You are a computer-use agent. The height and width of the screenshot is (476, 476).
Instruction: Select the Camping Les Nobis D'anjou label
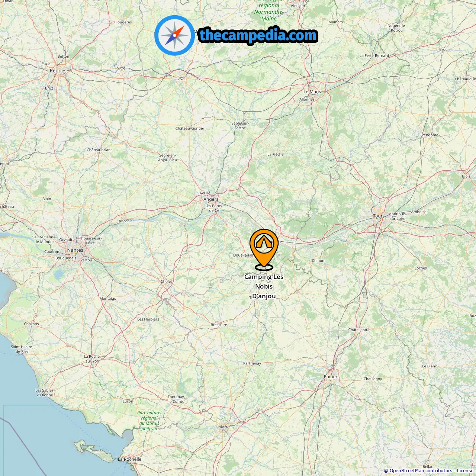[264, 286]
